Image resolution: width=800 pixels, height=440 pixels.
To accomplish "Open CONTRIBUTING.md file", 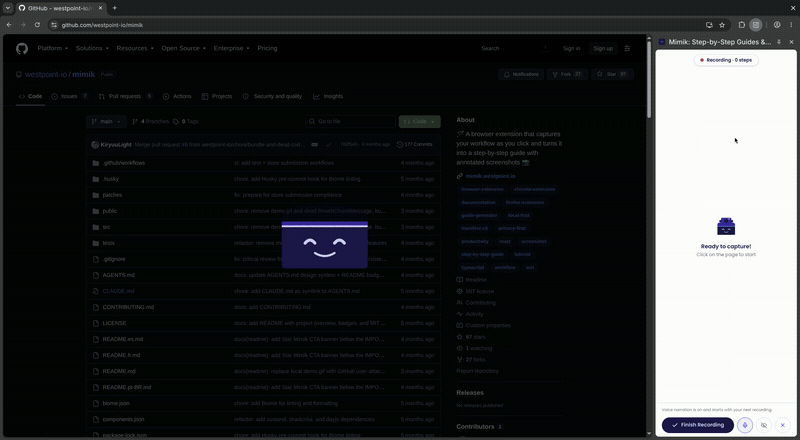I will [128, 307].
